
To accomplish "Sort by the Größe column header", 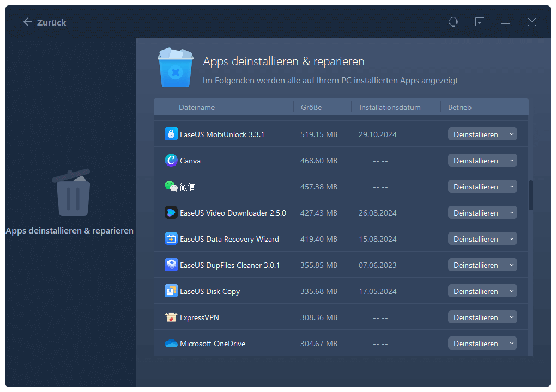I will [311, 107].
